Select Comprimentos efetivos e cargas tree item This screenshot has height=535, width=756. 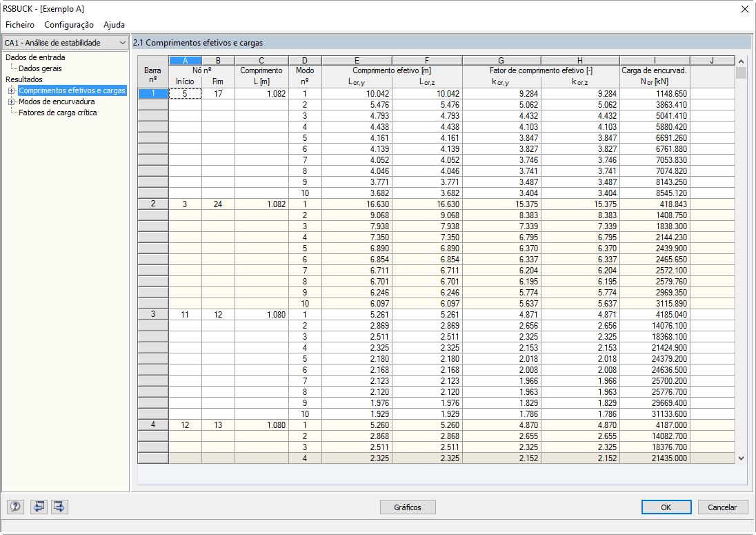pos(72,90)
